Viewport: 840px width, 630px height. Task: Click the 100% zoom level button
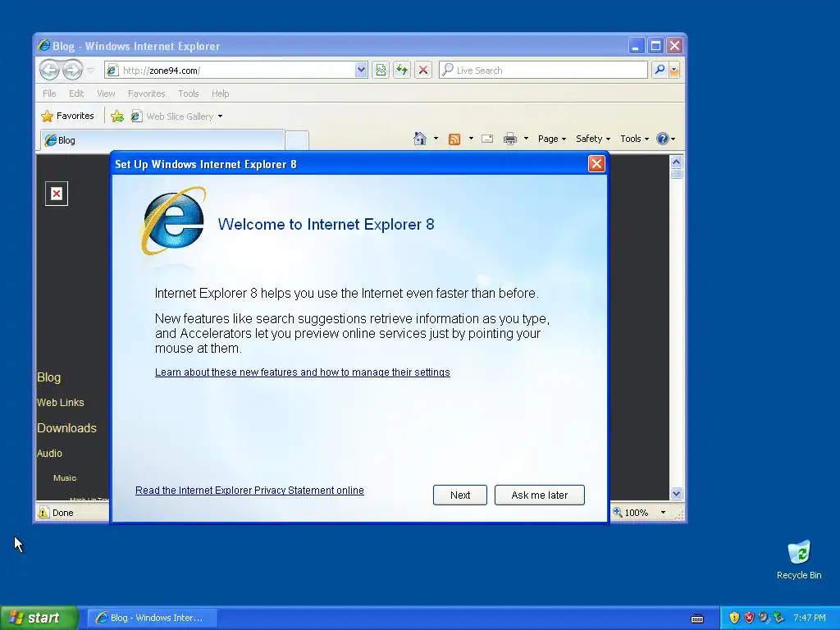632,513
